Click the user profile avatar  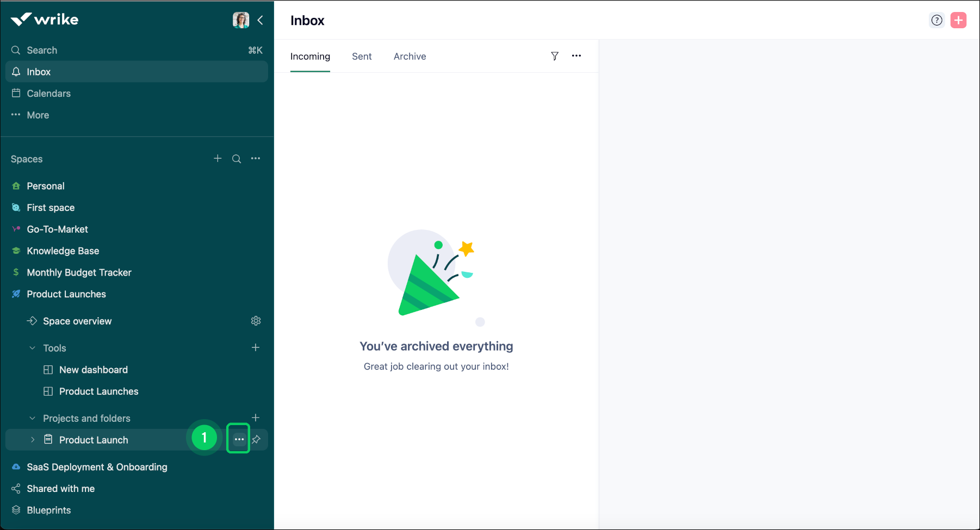click(x=240, y=20)
